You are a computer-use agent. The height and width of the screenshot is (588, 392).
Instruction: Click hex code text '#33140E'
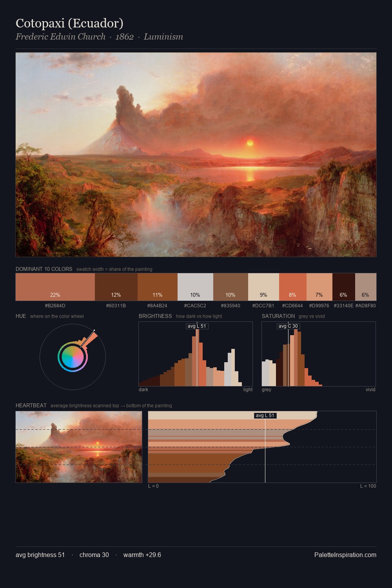[344, 306]
